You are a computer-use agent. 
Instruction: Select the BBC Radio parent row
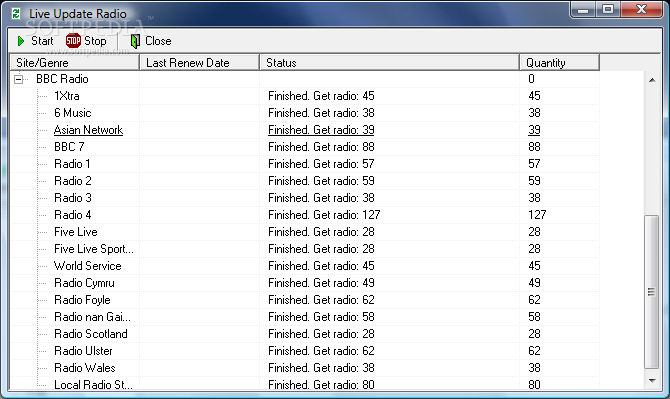coord(305,79)
